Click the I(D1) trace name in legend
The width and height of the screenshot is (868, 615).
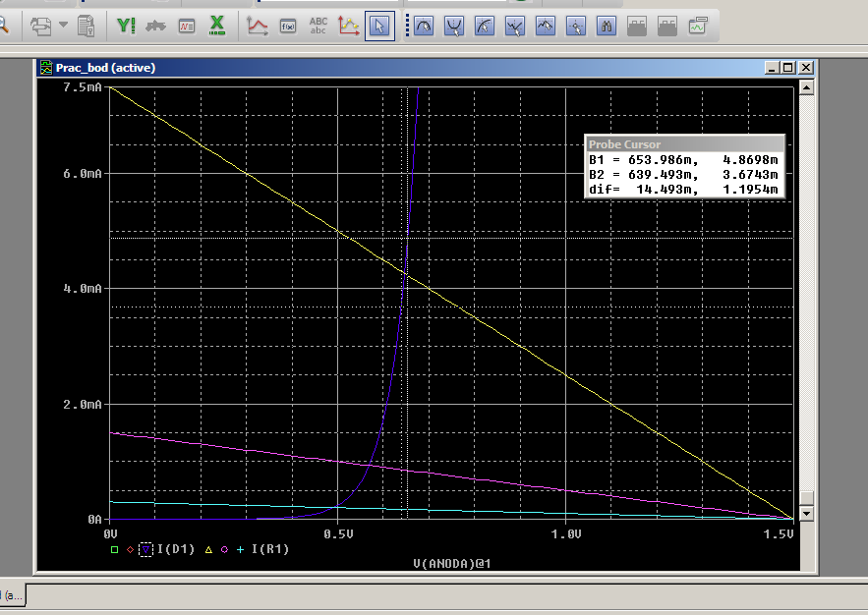(x=176, y=549)
